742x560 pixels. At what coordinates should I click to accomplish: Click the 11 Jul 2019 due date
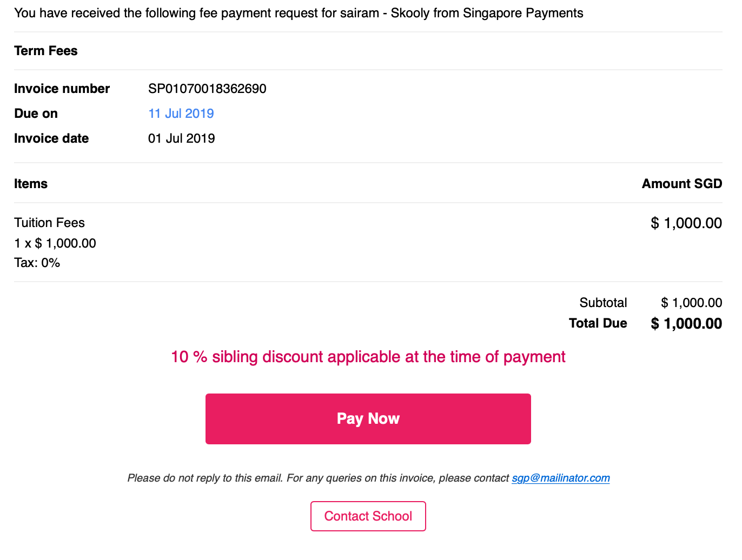pos(181,114)
